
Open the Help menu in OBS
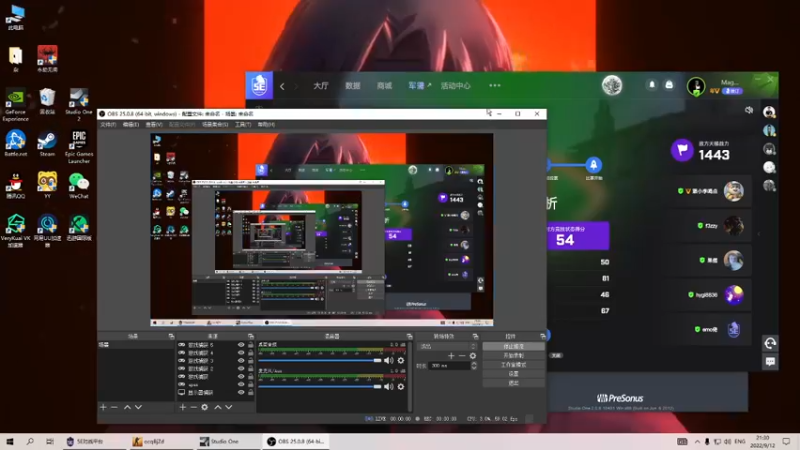pos(266,124)
